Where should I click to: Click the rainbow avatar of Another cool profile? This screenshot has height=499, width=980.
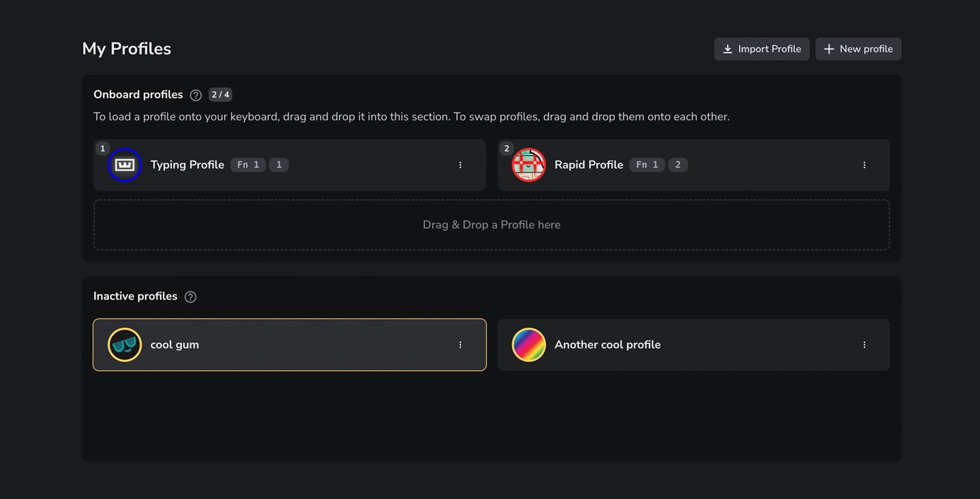[x=529, y=345]
